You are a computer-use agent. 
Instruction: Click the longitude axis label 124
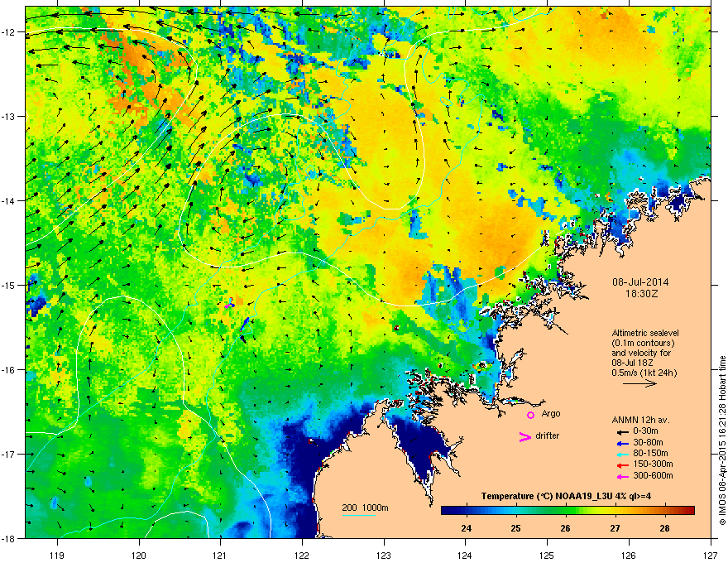pos(465,556)
